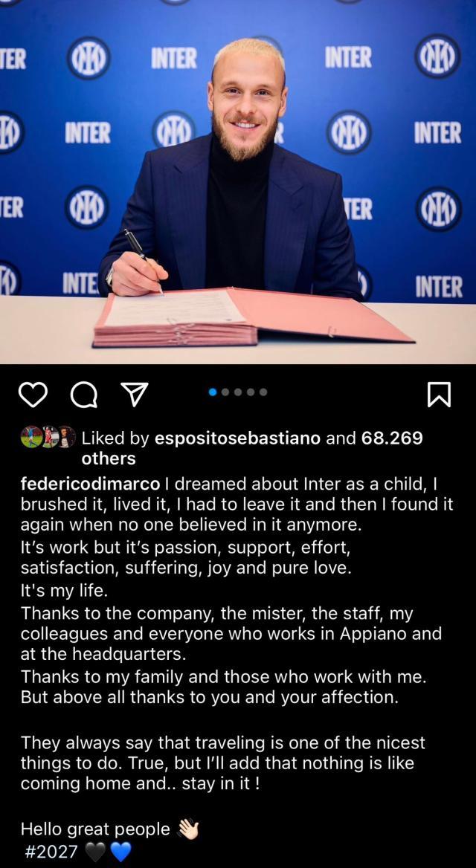Open the espositosebastiano profile link
Image resolution: width=476 pixels, height=868 pixels.
[x=237, y=438]
